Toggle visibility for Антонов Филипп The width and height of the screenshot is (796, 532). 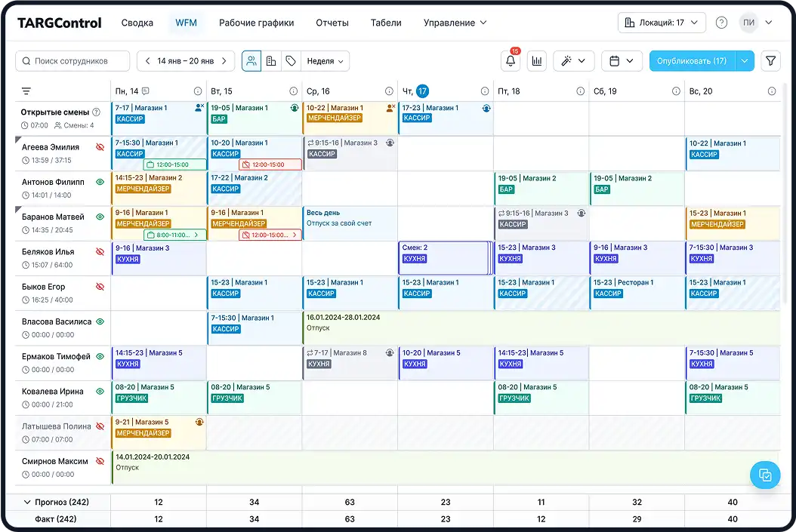[x=100, y=182]
